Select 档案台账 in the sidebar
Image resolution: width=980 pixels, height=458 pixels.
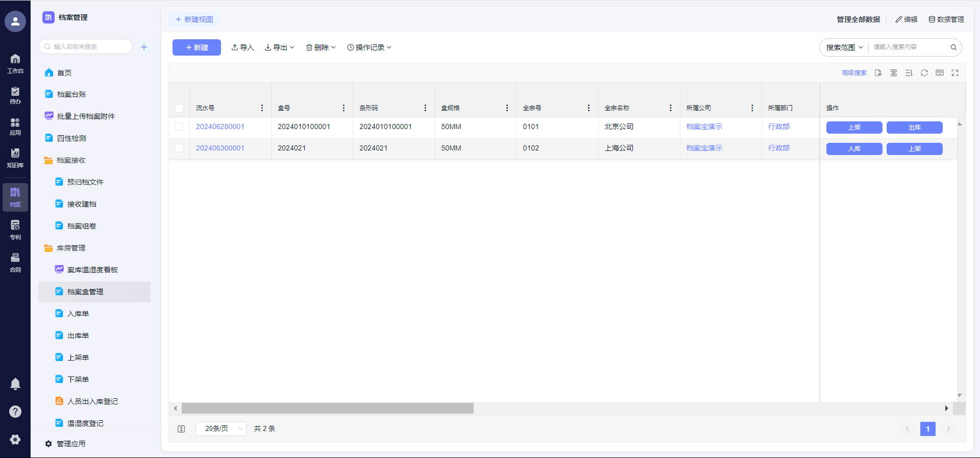coord(71,94)
